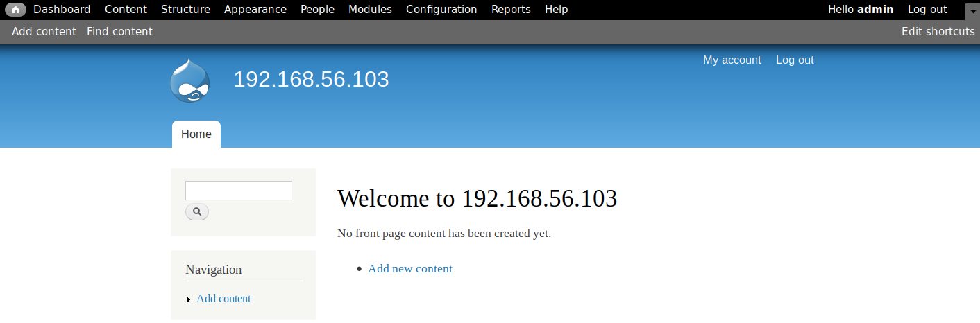Click the home icon in admin toolbar
This screenshot has height=323, width=980.
point(15,10)
